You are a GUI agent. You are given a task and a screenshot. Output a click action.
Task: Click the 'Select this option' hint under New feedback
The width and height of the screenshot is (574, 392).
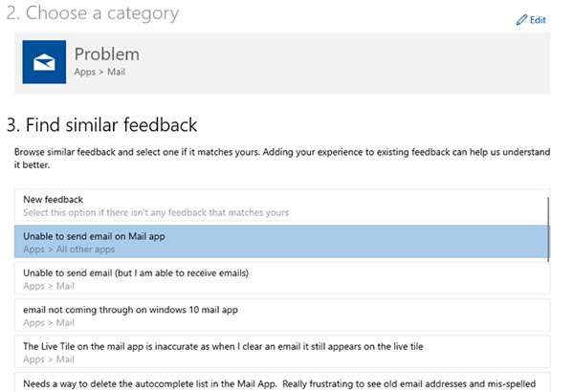coord(156,212)
